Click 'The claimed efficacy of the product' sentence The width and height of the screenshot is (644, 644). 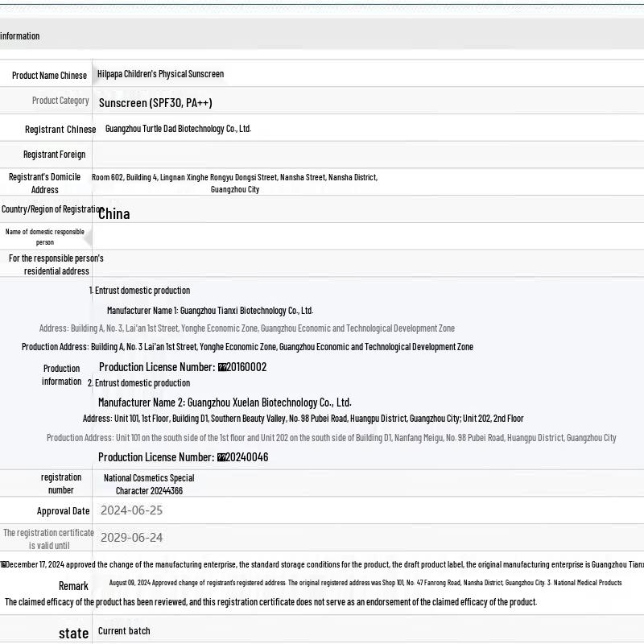click(x=271, y=602)
